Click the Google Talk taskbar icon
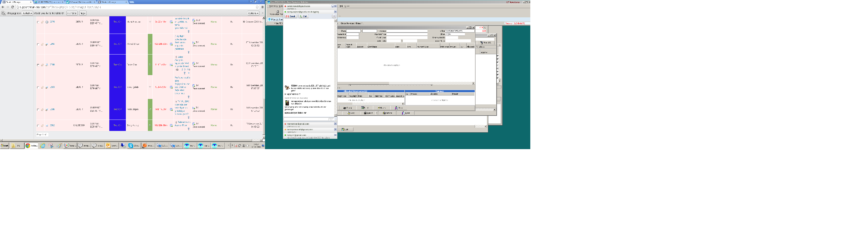This screenshot has width=868, height=244. point(70,146)
